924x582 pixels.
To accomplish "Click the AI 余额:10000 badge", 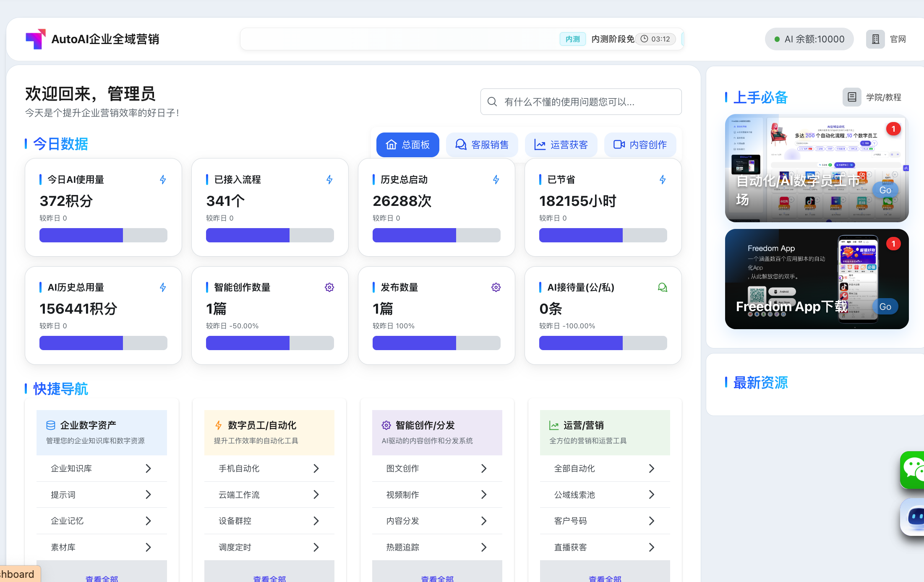I will pyautogui.click(x=809, y=39).
